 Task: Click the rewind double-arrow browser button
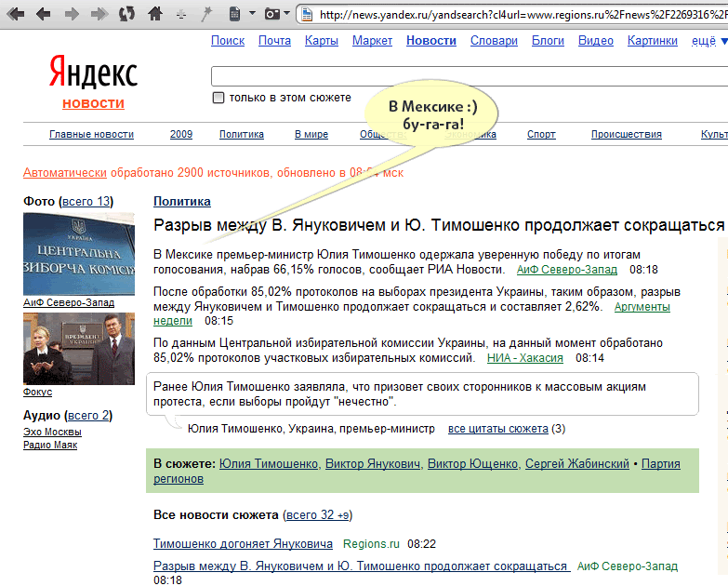pos(16,14)
